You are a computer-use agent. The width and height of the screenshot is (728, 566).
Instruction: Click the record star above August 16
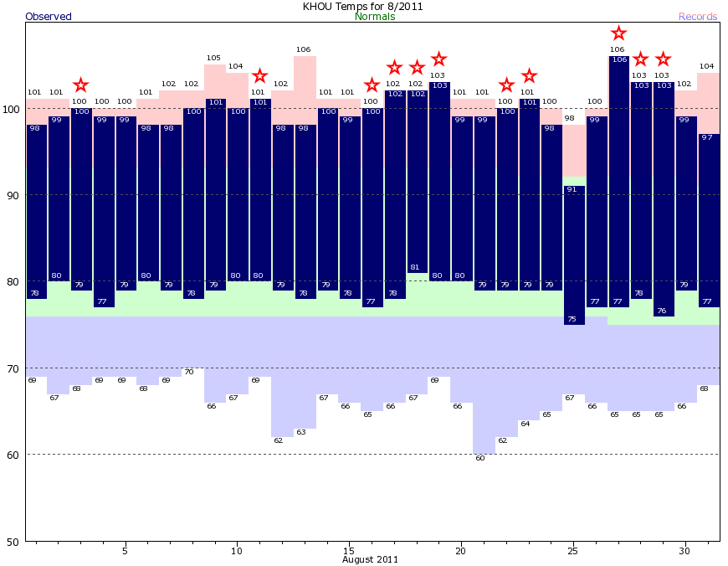372,85
